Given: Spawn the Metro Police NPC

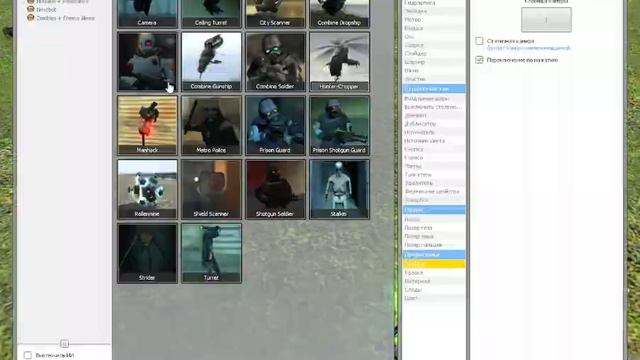Looking at the screenshot, I should (x=211, y=125).
